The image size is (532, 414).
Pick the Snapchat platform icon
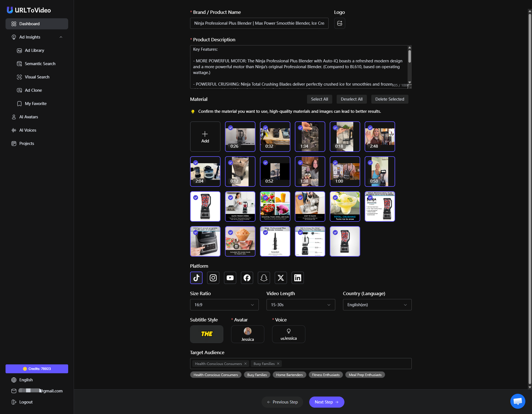(264, 278)
